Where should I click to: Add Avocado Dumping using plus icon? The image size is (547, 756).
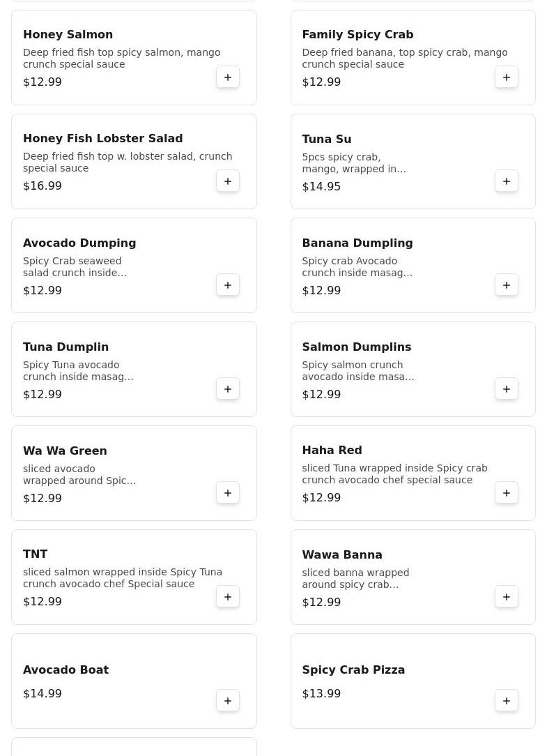[x=228, y=285]
